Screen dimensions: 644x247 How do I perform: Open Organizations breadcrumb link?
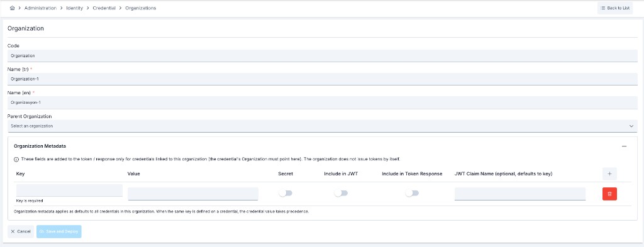pos(140,8)
